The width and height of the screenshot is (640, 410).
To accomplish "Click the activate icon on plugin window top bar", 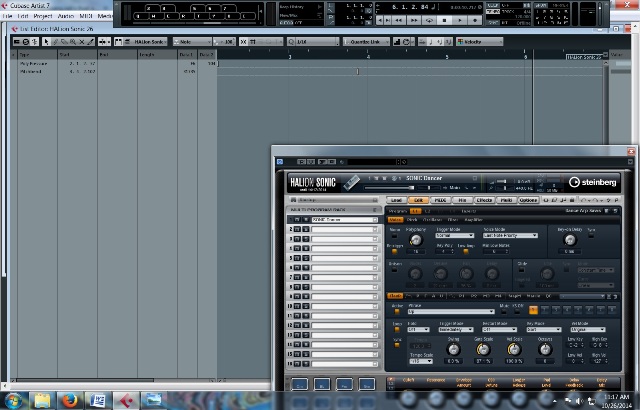I will [x=280, y=162].
